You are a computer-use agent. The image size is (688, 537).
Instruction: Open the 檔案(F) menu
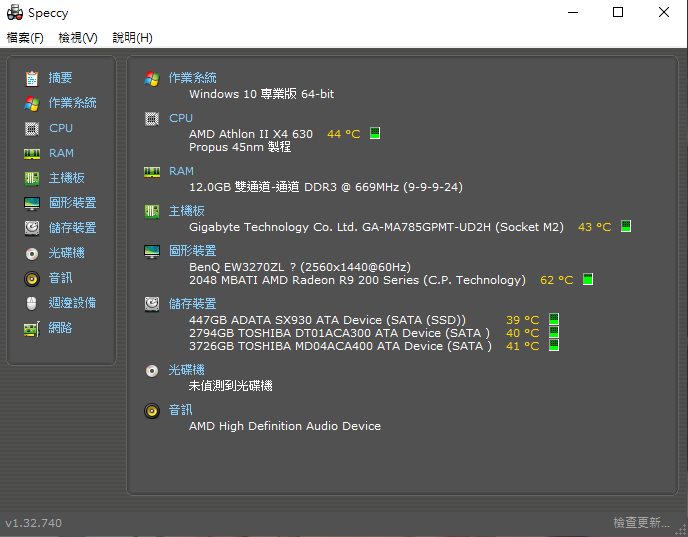pyautogui.click(x=25, y=38)
